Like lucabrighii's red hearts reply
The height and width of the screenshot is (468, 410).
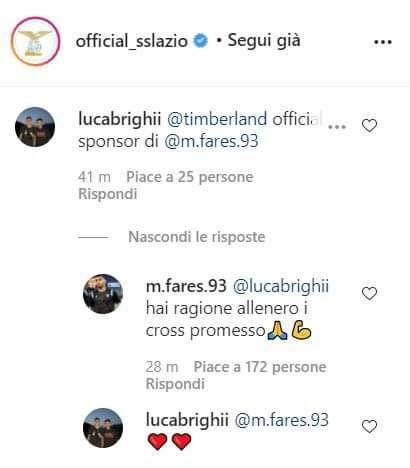click(x=369, y=427)
